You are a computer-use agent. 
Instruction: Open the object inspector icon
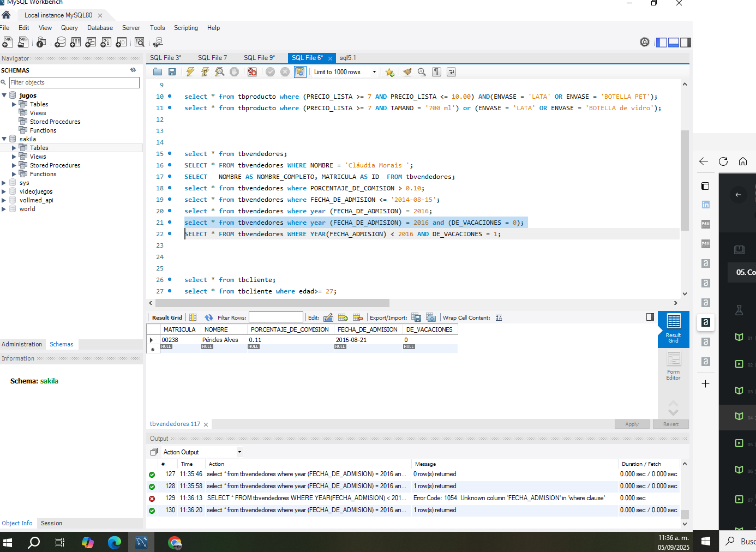[x=41, y=42]
